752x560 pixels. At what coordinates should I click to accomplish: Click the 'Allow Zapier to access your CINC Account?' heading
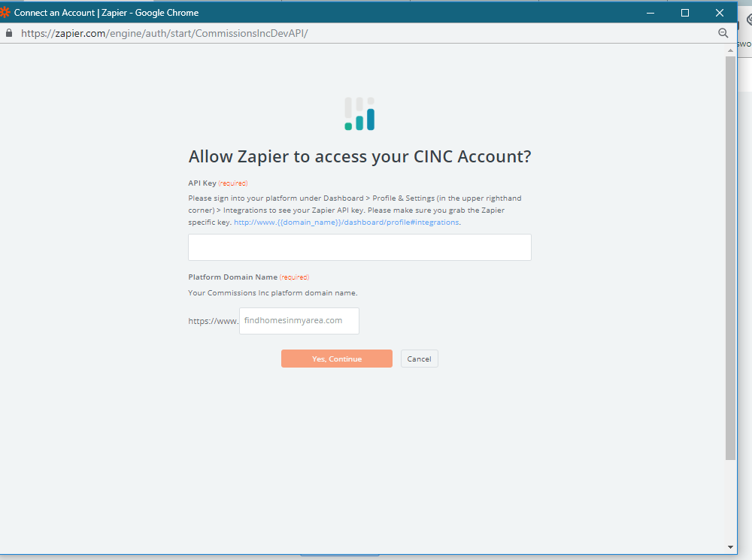[359, 157]
